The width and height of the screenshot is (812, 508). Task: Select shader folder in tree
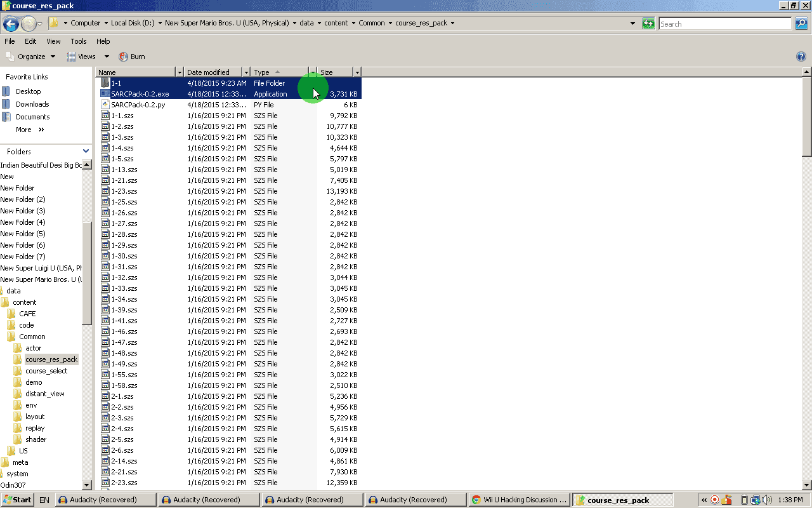coord(36,439)
